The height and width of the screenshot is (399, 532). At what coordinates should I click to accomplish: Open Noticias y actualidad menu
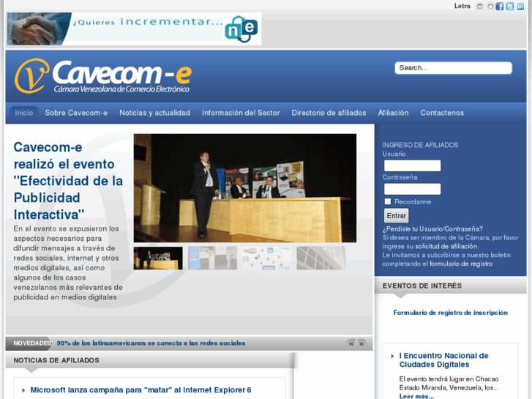[x=154, y=113]
